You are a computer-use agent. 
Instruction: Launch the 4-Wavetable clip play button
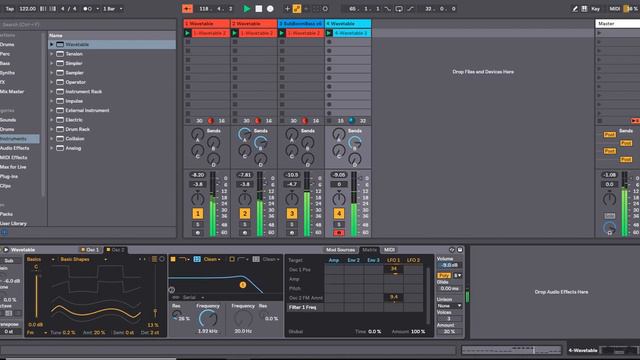329,33
